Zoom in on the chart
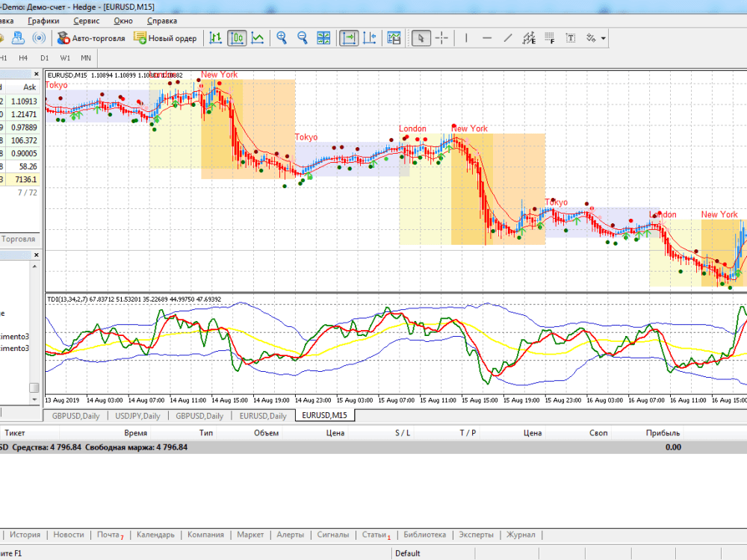The width and height of the screenshot is (747, 560). [282, 38]
